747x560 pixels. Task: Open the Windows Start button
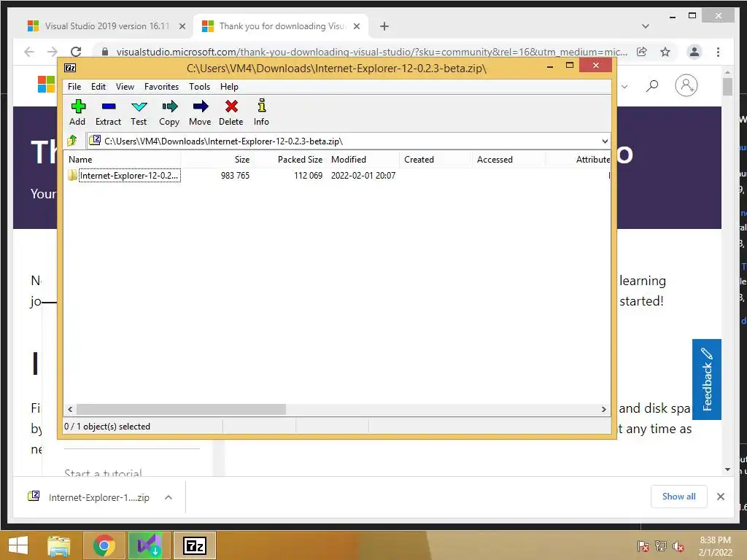18,545
